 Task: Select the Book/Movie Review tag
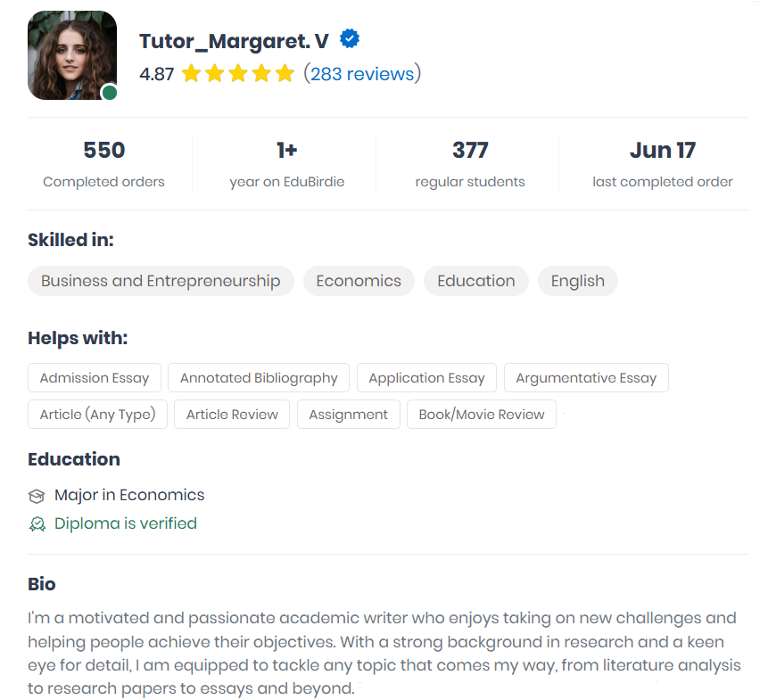coord(482,414)
